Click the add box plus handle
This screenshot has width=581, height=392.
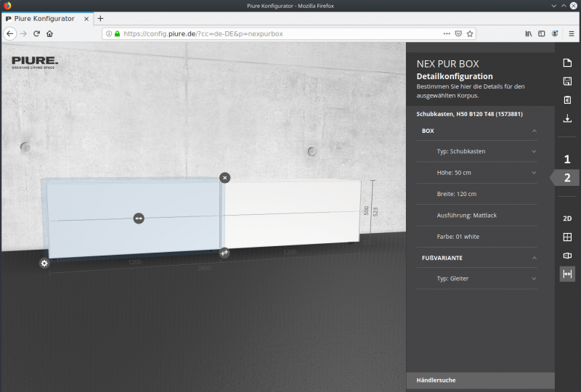pyautogui.click(x=224, y=253)
